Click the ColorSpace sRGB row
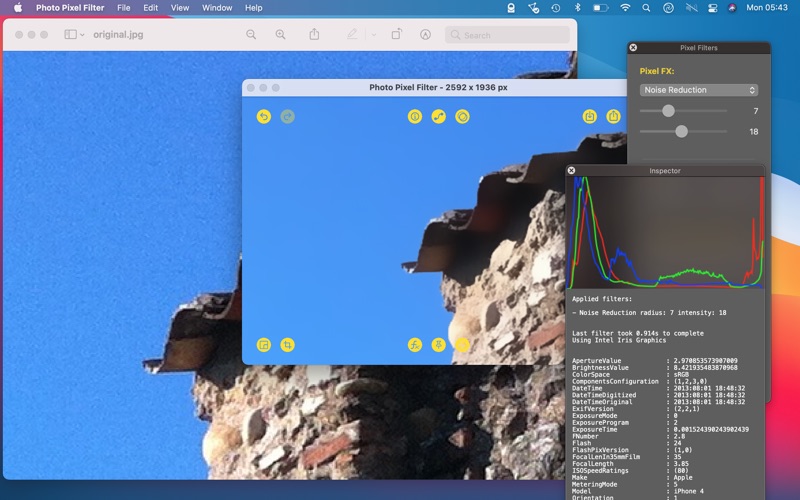Image resolution: width=800 pixels, height=500 pixels. pos(631,374)
